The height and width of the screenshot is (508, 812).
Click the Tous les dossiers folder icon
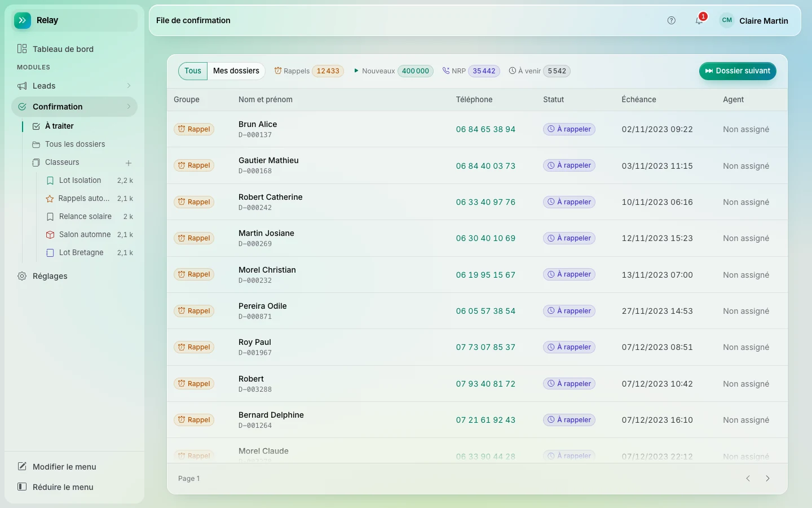(x=36, y=144)
